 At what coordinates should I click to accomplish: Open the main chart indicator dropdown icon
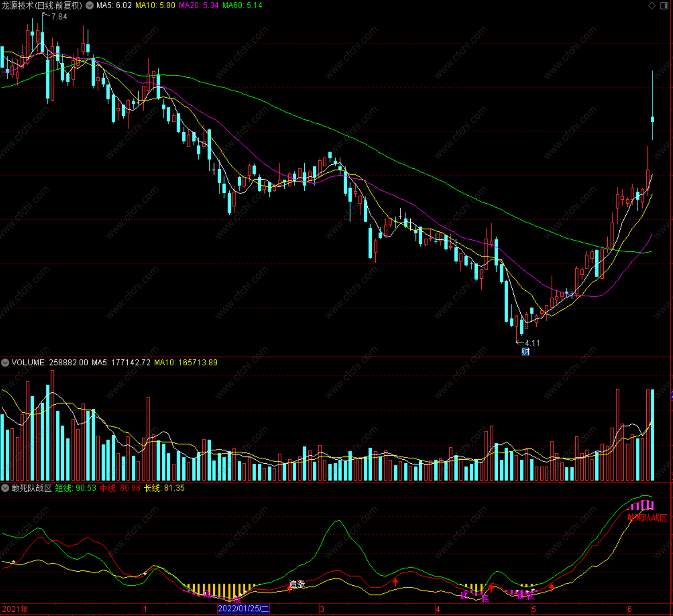click(90, 5)
